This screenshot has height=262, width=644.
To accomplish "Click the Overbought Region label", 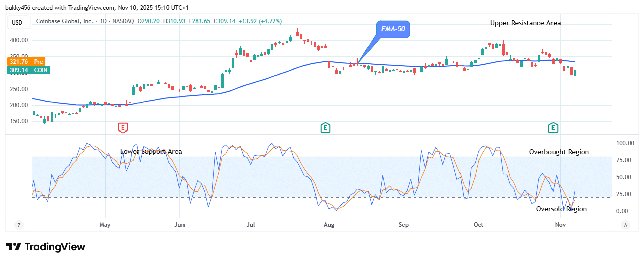I will click(x=559, y=152).
